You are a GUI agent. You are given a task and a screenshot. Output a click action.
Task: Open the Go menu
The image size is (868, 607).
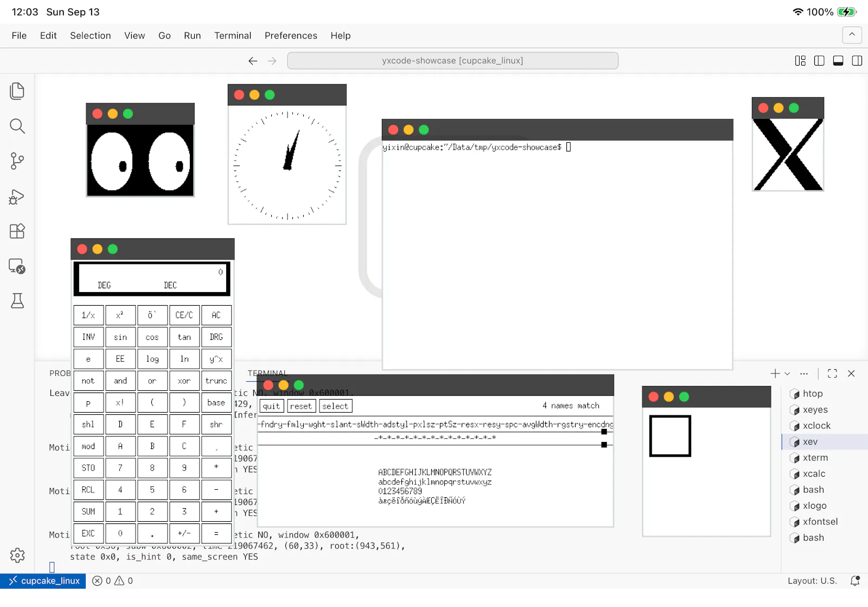(164, 35)
